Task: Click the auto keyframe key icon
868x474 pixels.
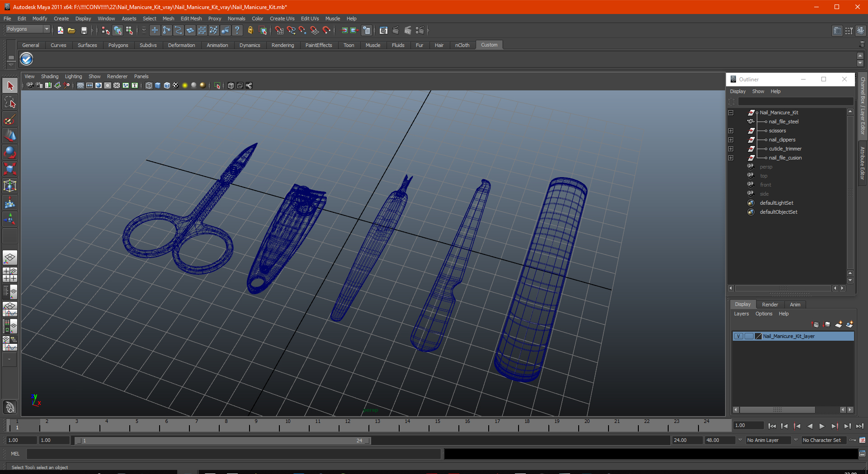Action: tap(853, 440)
